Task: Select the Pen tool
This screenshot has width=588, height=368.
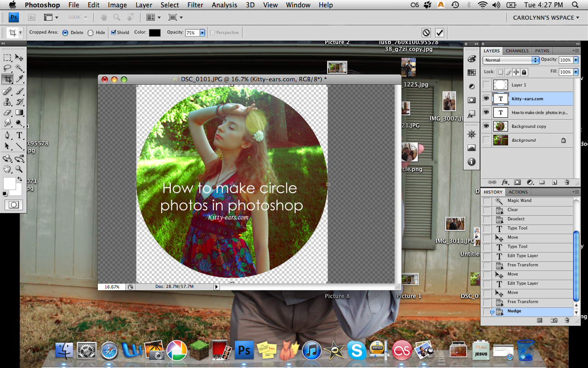Action: (x=7, y=135)
